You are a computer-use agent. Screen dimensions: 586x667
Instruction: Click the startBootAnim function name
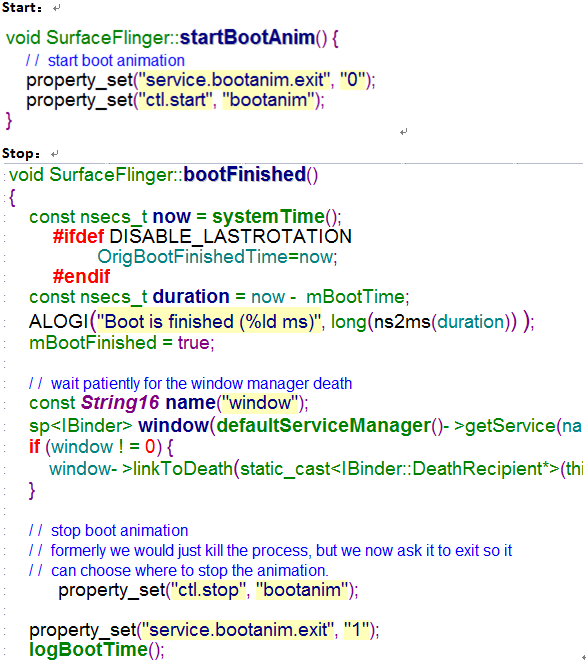(x=247, y=37)
